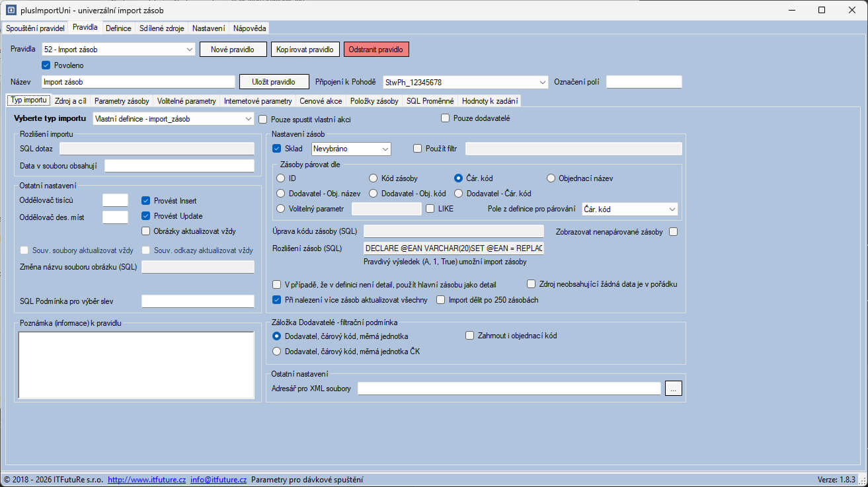Screen dimensions: 868x487
Task: Disable the Povoleno checkbox
Action: [x=46, y=65]
